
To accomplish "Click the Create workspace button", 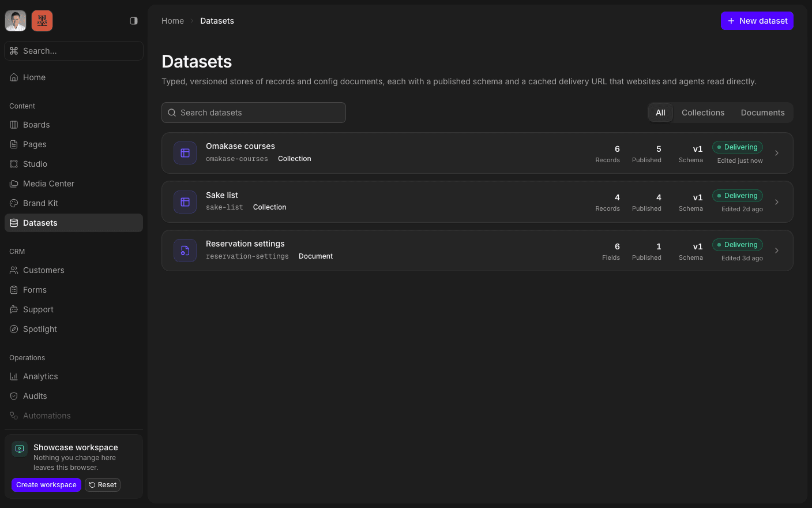I will pyautogui.click(x=46, y=485).
